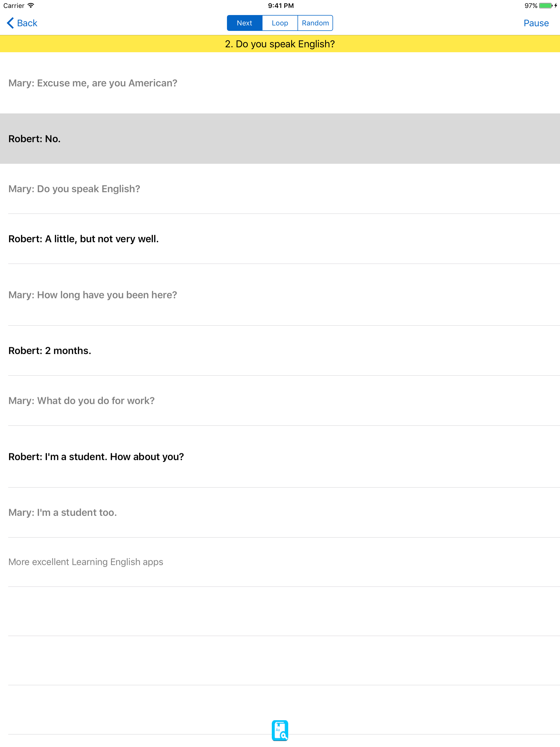Enable Random playback mode
Image resolution: width=560 pixels, height=747 pixels.
click(315, 23)
